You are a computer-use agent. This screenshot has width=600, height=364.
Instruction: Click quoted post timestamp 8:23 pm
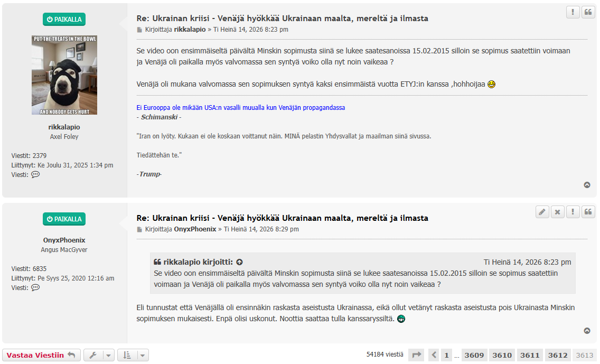[527, 262]
